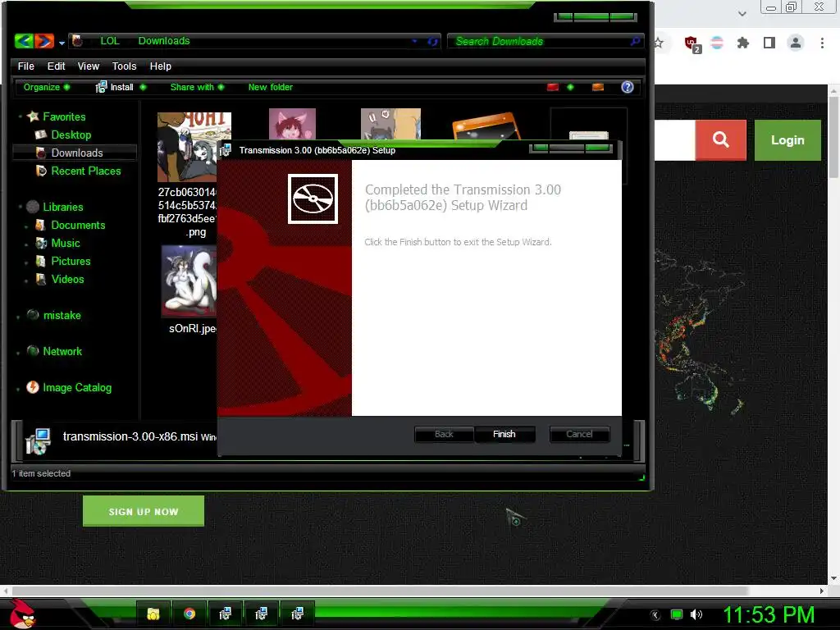Open the recent locations dropdown beside navigation arrows

[62, 43]
